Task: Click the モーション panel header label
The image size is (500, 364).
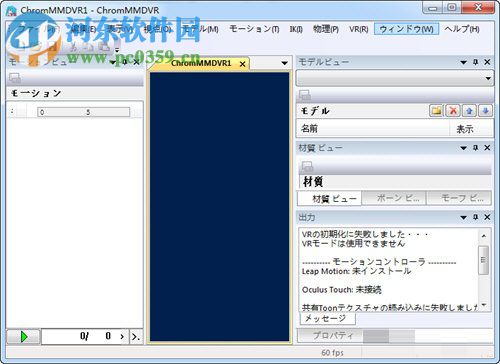Action: click(36, 93)
